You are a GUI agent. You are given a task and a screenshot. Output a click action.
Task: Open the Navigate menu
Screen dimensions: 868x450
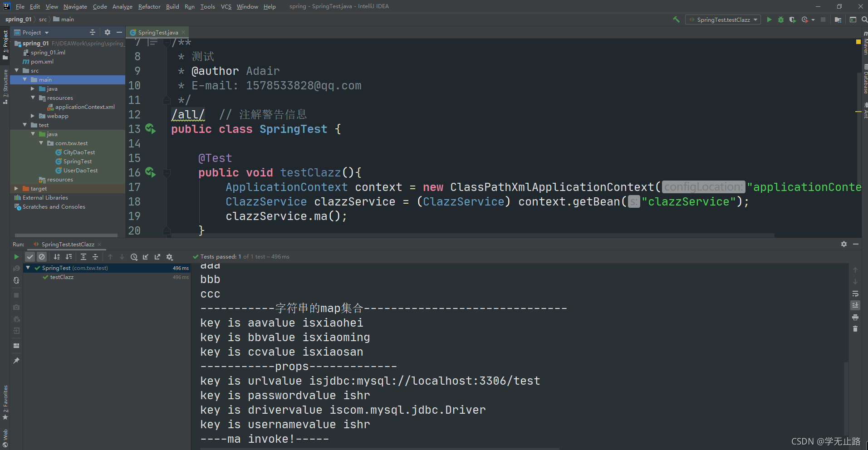(75, 6)
